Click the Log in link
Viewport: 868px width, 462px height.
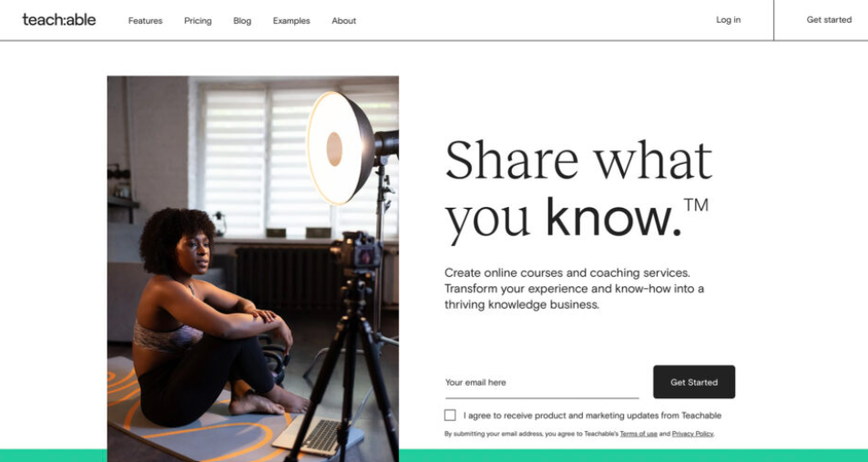click(x=728, y=19)
